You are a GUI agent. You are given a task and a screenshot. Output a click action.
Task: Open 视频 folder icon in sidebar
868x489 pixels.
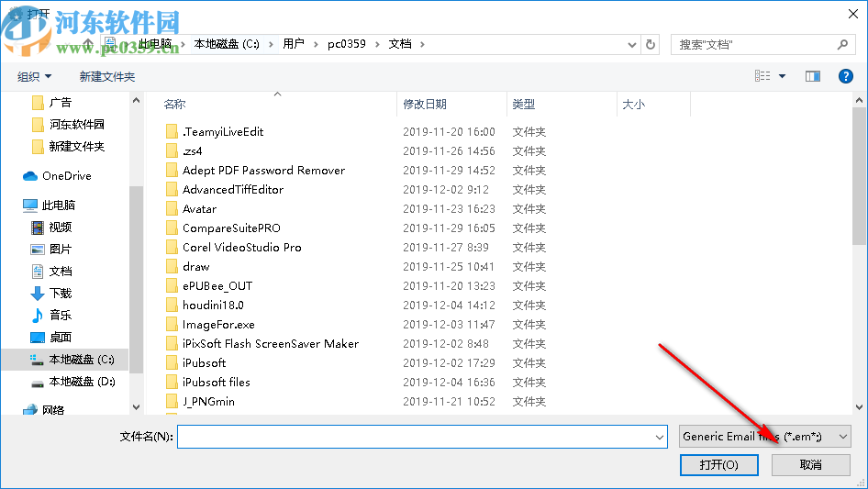click(37, 227)
